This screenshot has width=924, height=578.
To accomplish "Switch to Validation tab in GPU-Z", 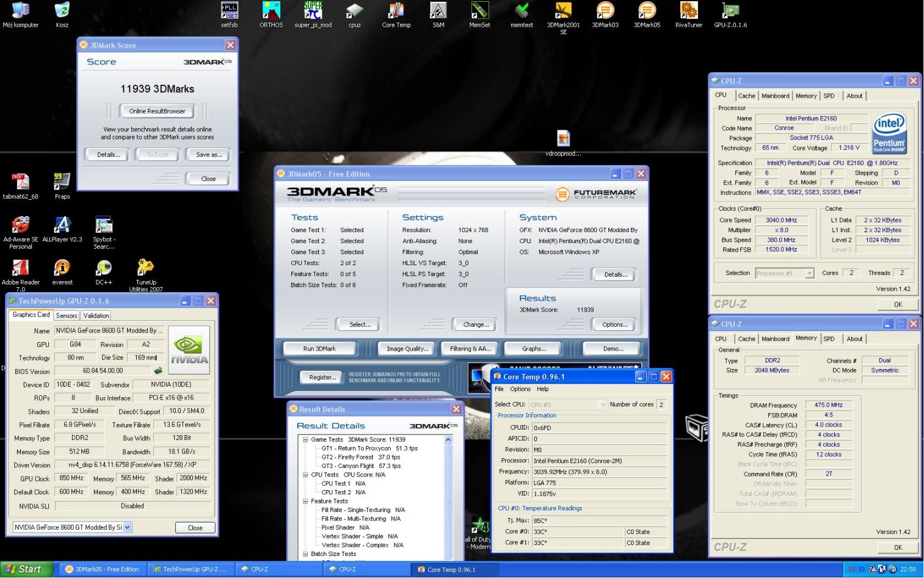I will click(x=96, y=315).
